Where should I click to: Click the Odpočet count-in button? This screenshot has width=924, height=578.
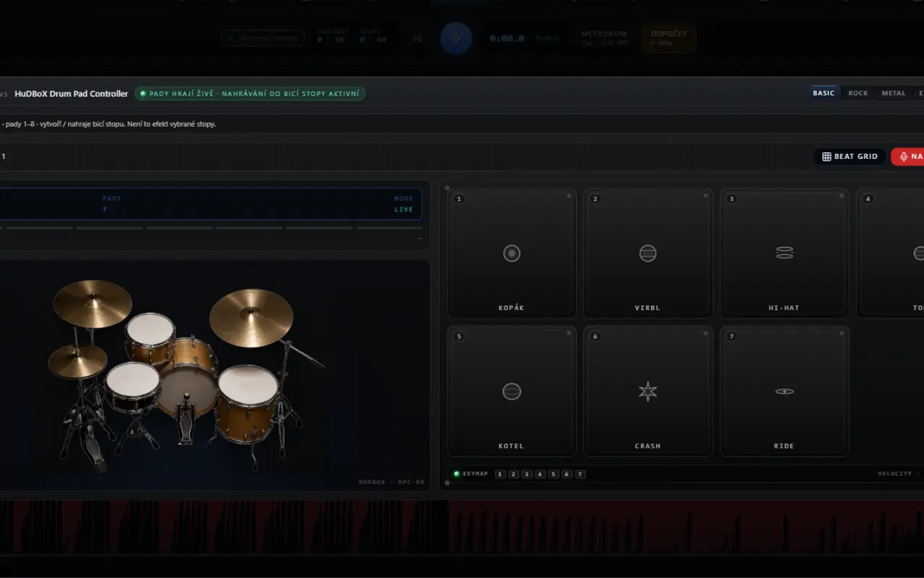(668, 38)
